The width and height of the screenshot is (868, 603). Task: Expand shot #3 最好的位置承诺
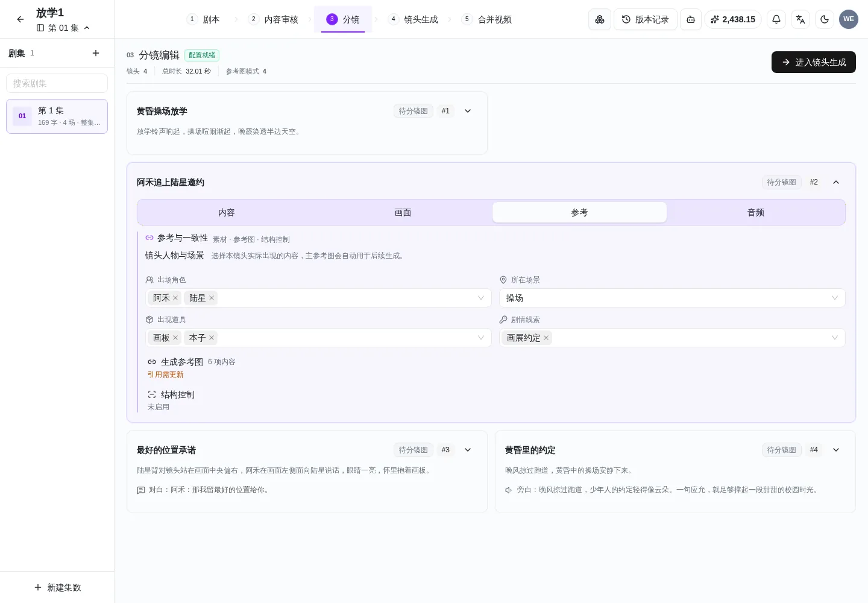coord(468,450)
